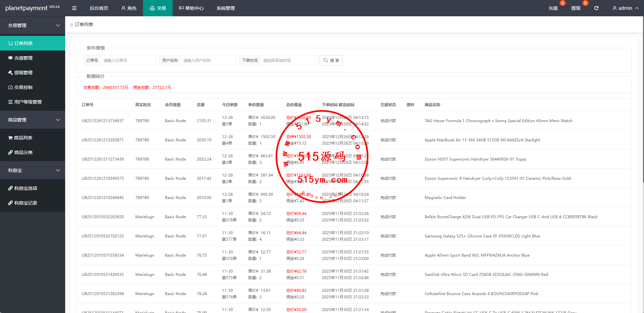Open 利息宝记录 in the sidebar

click(x=25, y=203)
